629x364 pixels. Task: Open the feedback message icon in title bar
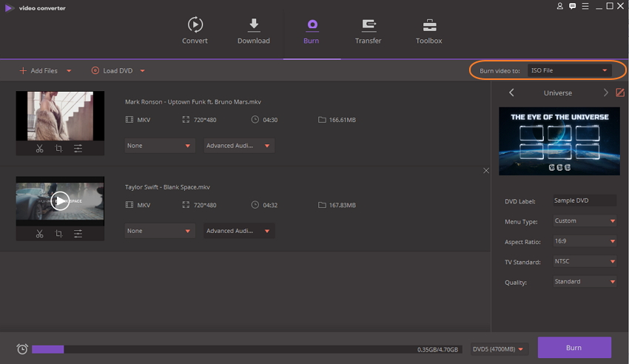(x=572, y=6)
